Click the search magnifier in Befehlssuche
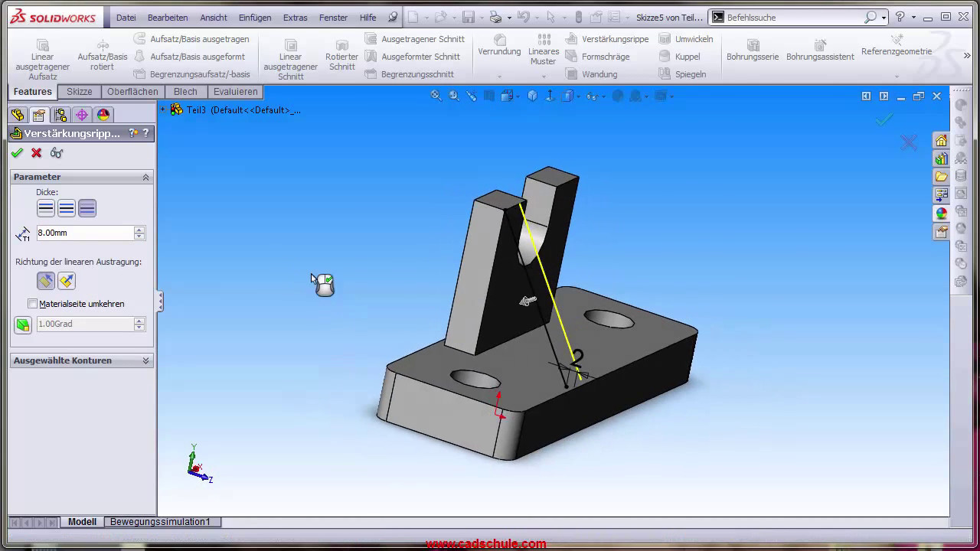This screenshot has height=551, width=980. pyautogui.click(x=871, y=17)
